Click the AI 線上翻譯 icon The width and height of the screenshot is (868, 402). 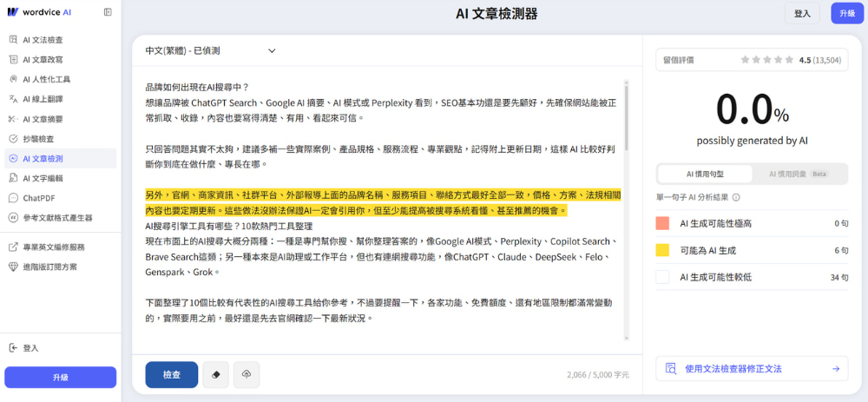coord(14,99)
